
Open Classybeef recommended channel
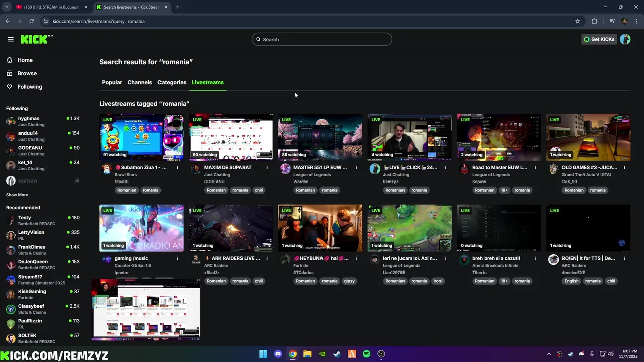(x=43, y=309)
